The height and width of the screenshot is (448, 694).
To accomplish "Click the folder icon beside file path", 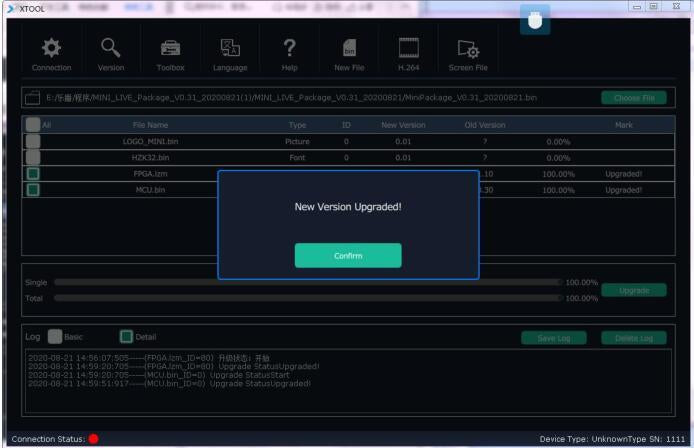I will [32, 97].
